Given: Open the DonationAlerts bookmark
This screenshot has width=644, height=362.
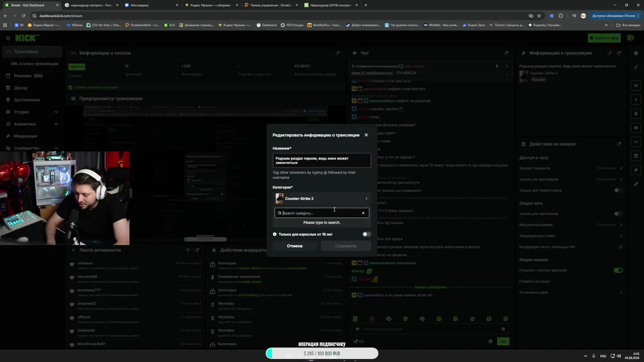Looking at the screenshot, I should click(x=142, y=25).
